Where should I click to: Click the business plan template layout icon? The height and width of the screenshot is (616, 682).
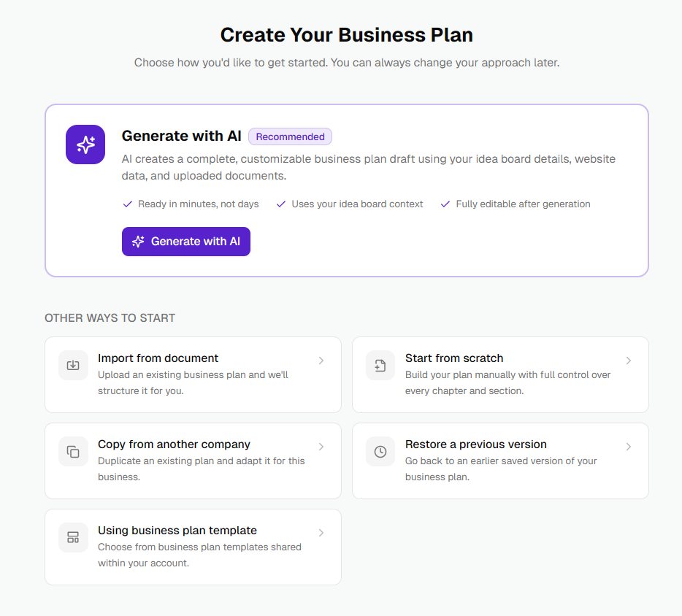coord(73,537)
